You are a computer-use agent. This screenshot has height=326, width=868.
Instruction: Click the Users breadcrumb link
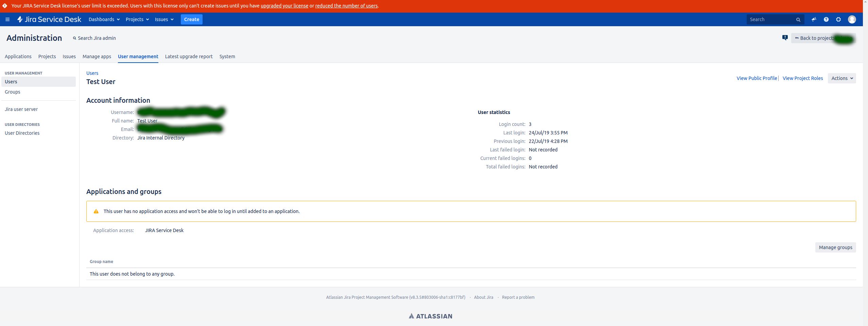coord(92,73)
